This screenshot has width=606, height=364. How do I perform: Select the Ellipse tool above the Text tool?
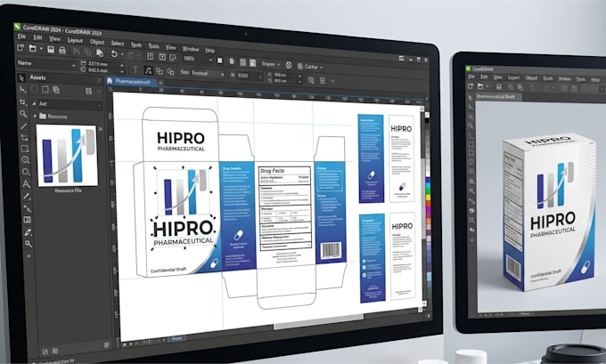pos(26,172)
